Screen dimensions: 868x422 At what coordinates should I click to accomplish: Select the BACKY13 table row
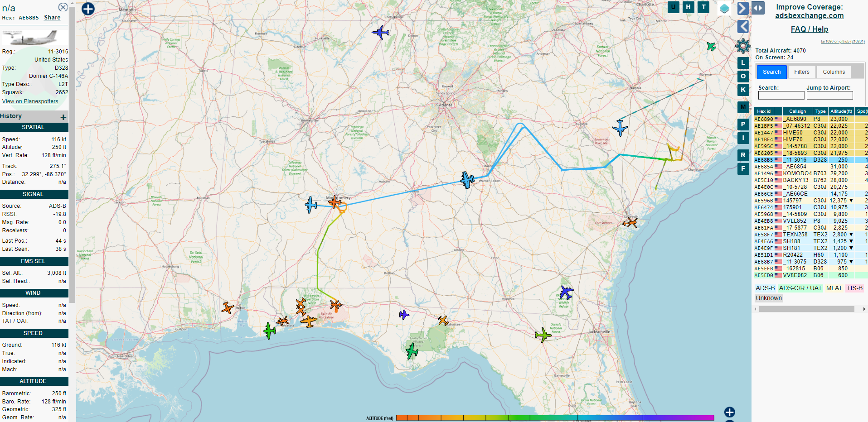pyautogui.click(x=810, y=180)
